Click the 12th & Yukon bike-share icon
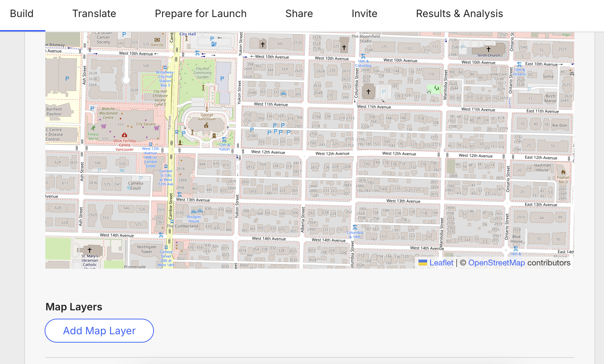604x364 pixels. (224, 140)
